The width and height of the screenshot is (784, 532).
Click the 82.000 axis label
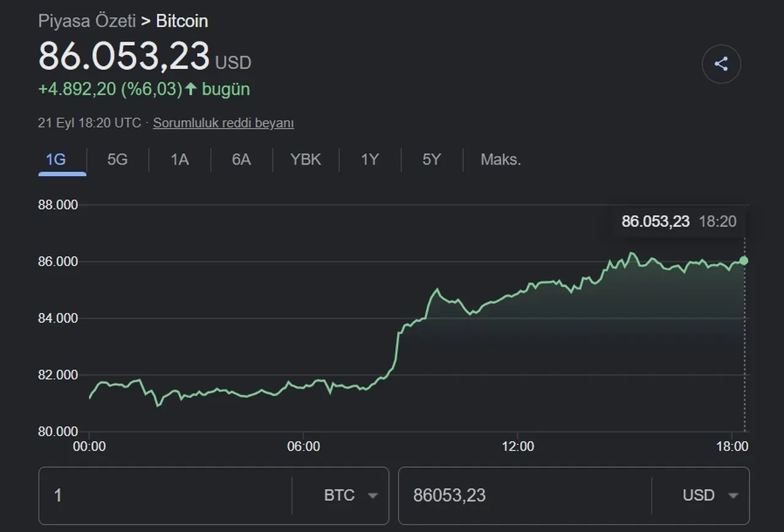58,375
